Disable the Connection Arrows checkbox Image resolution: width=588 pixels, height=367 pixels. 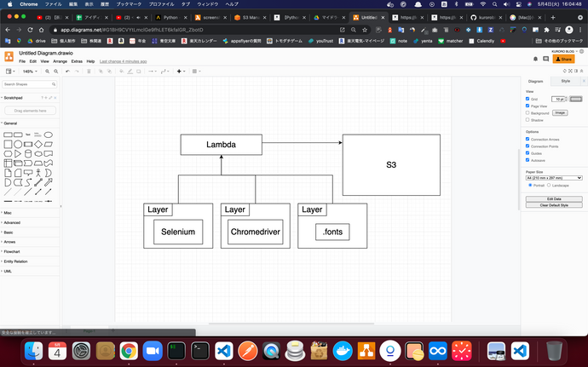click(527, 139)
